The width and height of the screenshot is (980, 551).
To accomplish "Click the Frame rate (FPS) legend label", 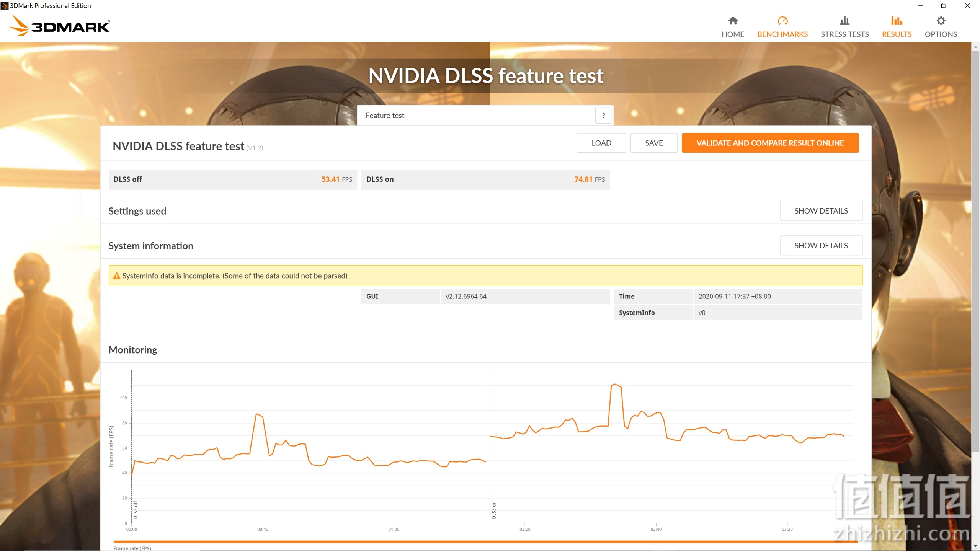I will pos(132,548).
